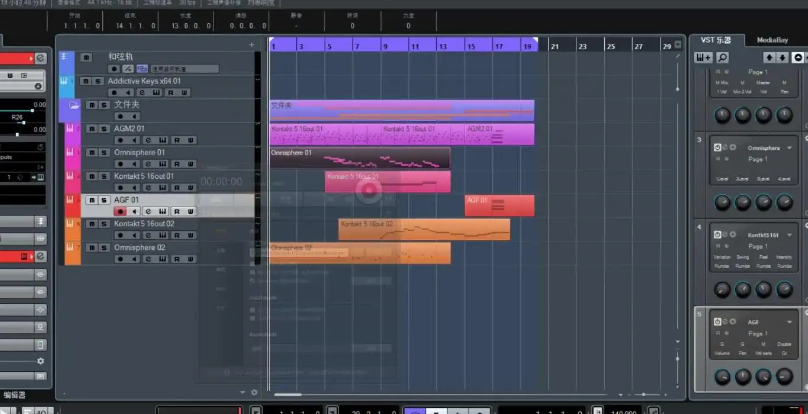
Task: Select the 和弦轨 chord track name
Action: (121, 57)
